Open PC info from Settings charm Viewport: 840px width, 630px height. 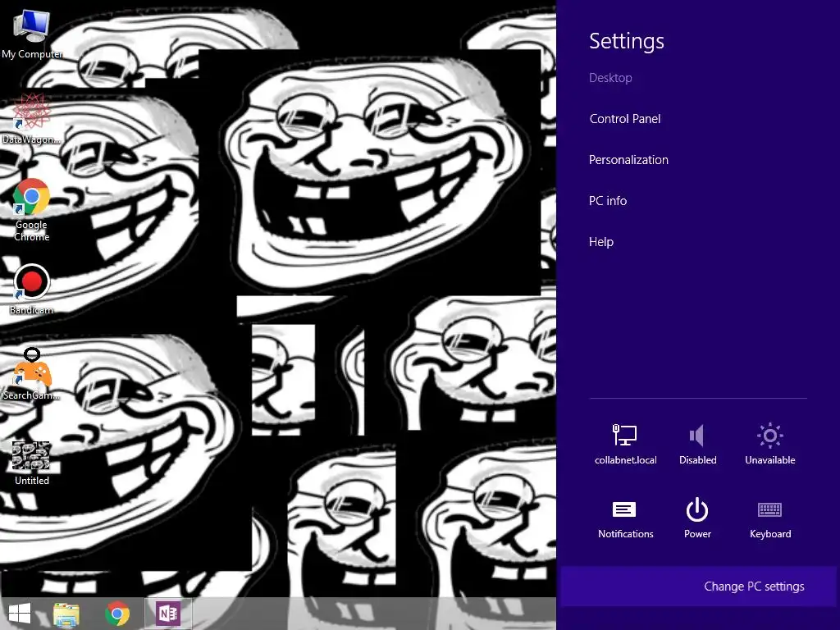(x=608, y=201)
